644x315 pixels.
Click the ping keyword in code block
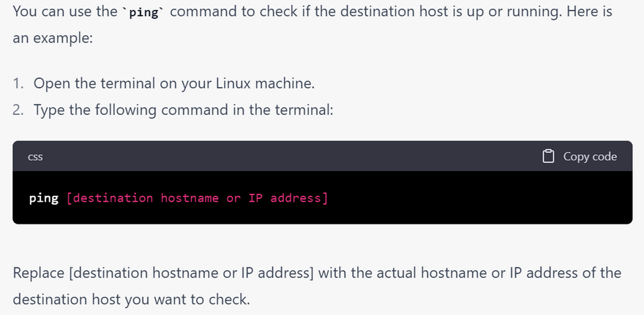[44, 198]
